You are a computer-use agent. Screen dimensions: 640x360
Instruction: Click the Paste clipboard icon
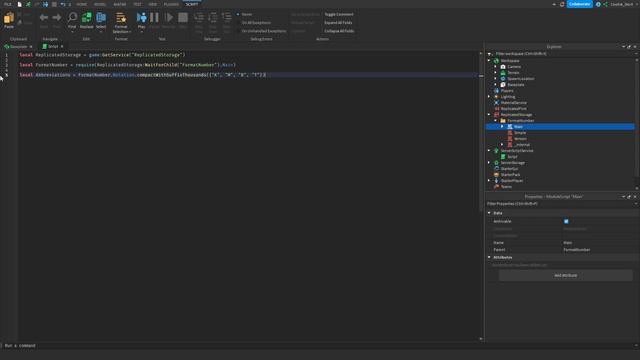click(x=9, y=18)
